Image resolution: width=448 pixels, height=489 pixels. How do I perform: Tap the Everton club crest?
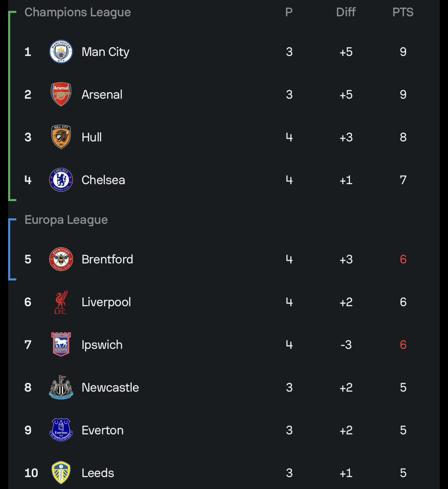pyautogui.click(x=61, y=430)
